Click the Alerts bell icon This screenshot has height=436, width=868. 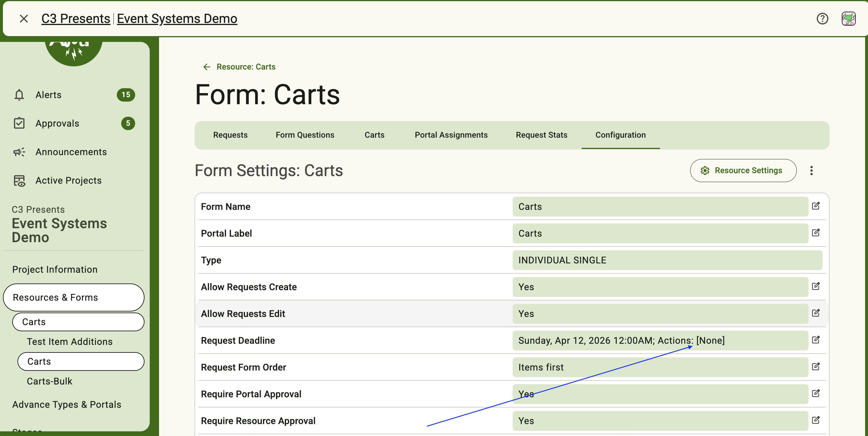[19, 95]
